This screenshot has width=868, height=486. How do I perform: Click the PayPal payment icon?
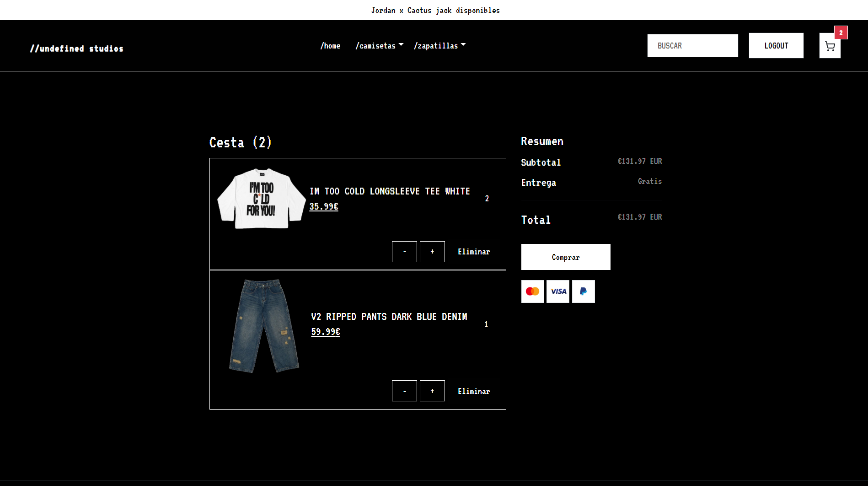pyautogui.click(x=583, y=292)
